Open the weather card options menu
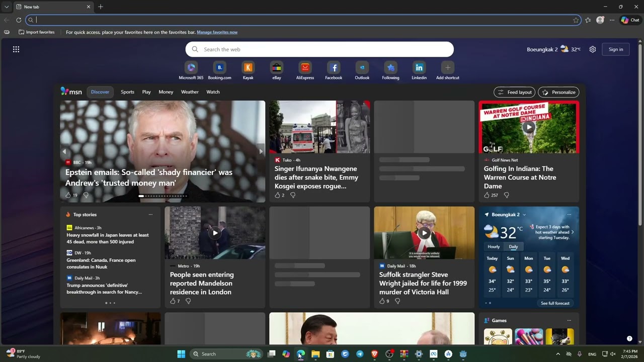 569,215
